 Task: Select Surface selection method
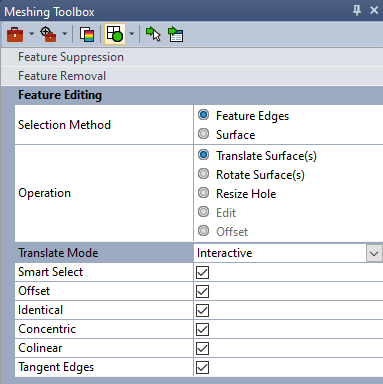click(203, 134)
